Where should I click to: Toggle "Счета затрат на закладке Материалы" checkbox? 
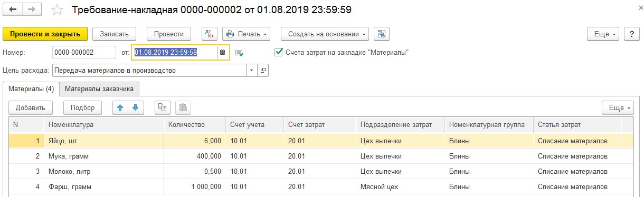(279, 52)
